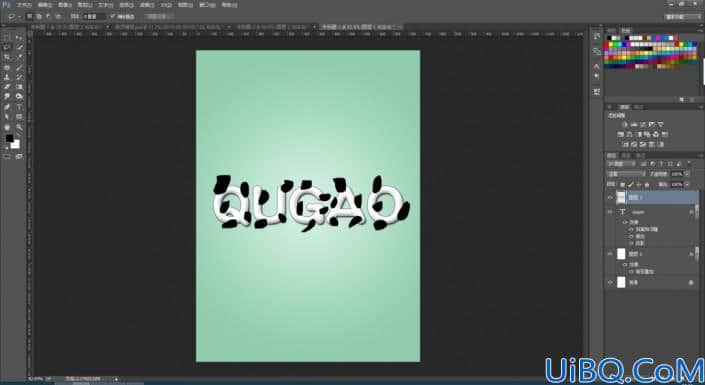Select the Horizontal Type tool

(19, 107)
